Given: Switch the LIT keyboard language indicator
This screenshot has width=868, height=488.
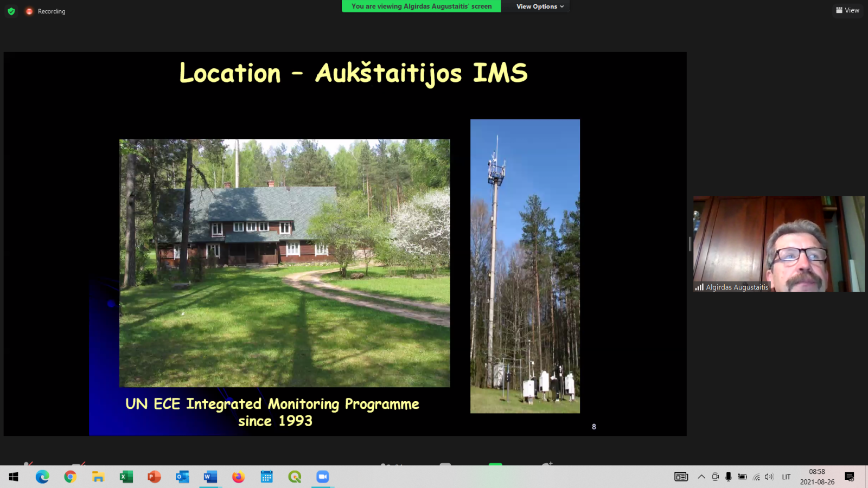Looking at the screenshot, I should (x=786, y=477).
